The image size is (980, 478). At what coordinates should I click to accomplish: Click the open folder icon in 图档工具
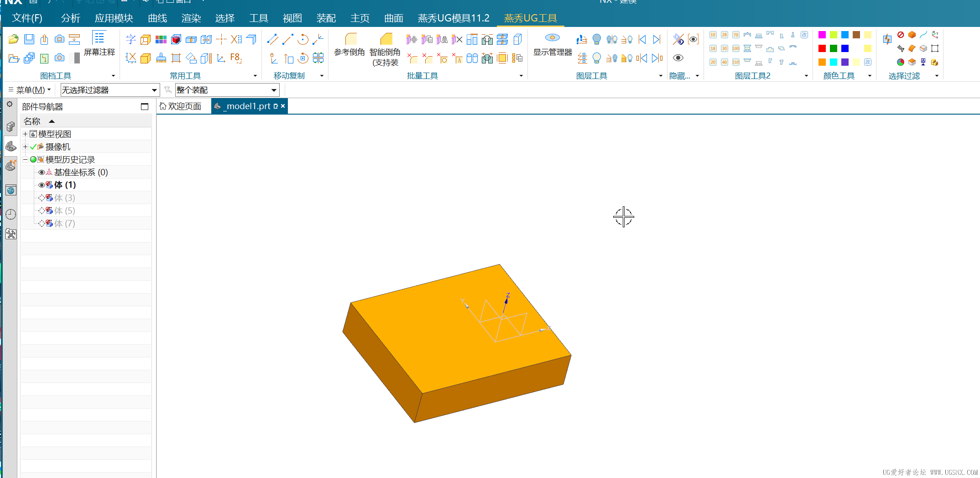[14, 39]
